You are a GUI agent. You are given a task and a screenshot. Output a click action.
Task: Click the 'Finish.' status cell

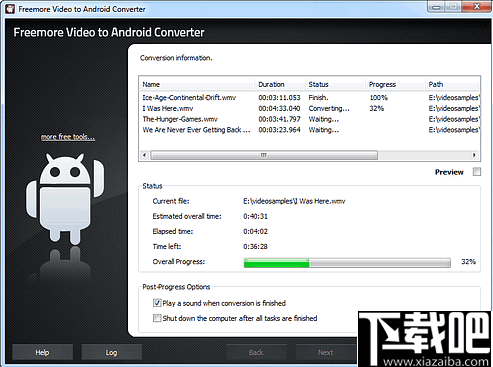click(318, 98)
